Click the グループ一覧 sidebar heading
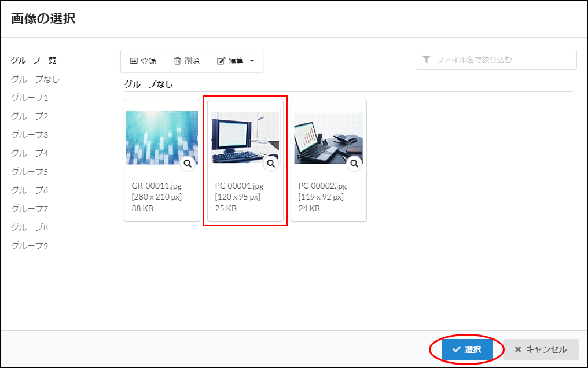 point(34,60)
